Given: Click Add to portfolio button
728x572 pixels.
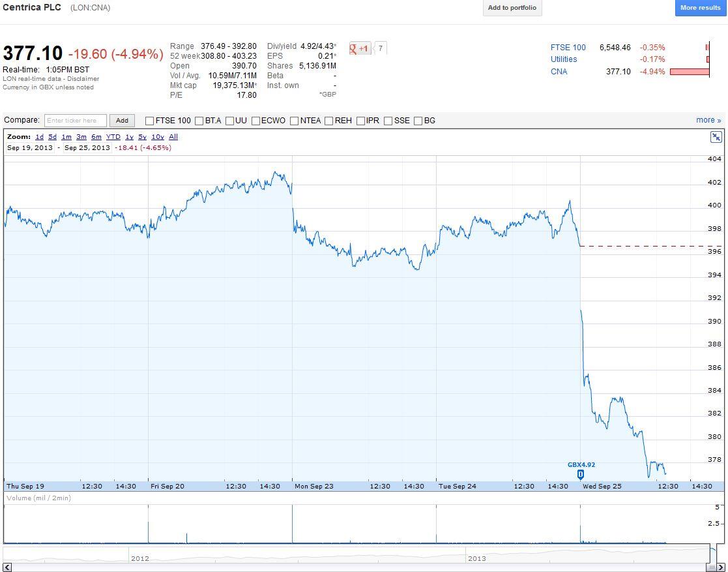Looking at the screenshot, I should coord(512,8).
